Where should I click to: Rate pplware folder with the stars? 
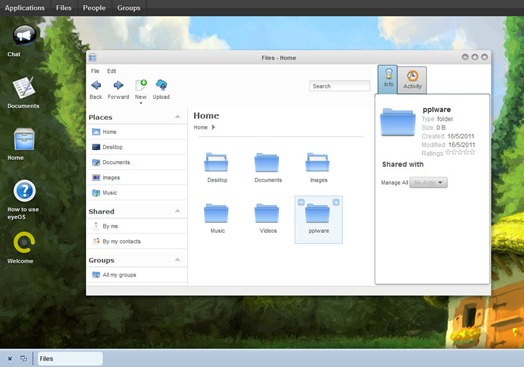click(460, 152)
